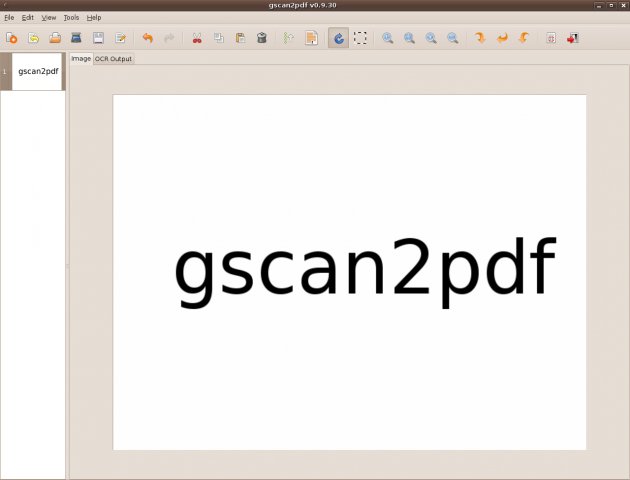
Task: Toggle the blue drag/pan tool
Action: pyautogui.click(x=338, y=38)
